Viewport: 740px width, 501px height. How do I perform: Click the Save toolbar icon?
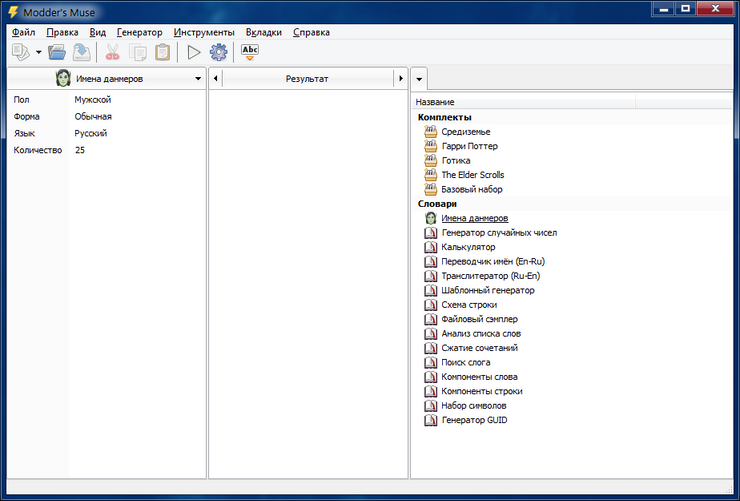coord(81,52)
